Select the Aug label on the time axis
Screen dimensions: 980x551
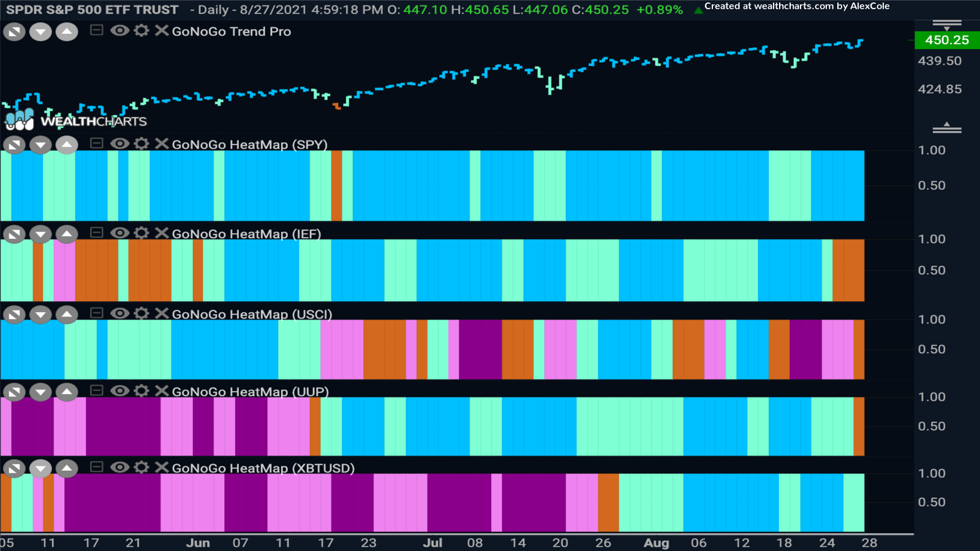tap(657, 542)
